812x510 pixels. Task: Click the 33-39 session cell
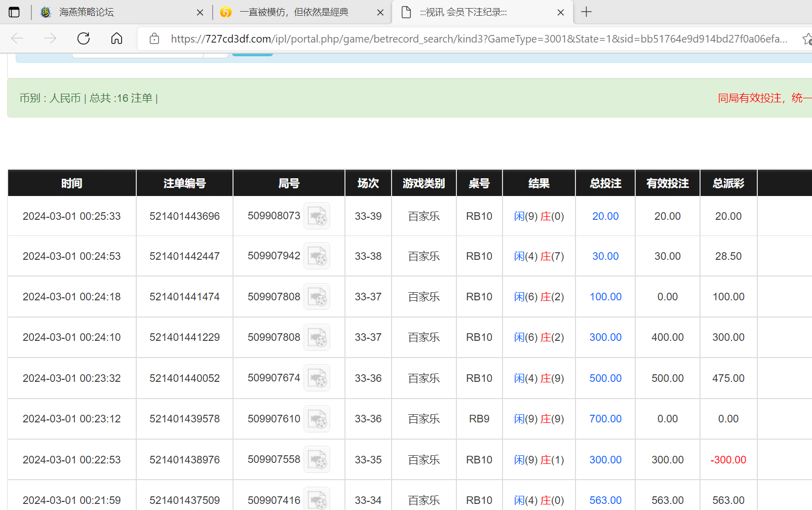tap(368, 216)
